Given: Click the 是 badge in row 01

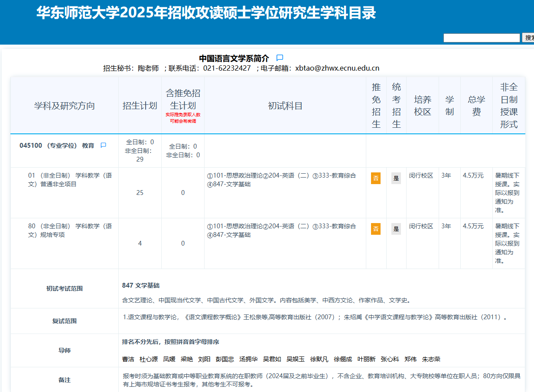Looking at the screenshot, I should click(396, 178).
